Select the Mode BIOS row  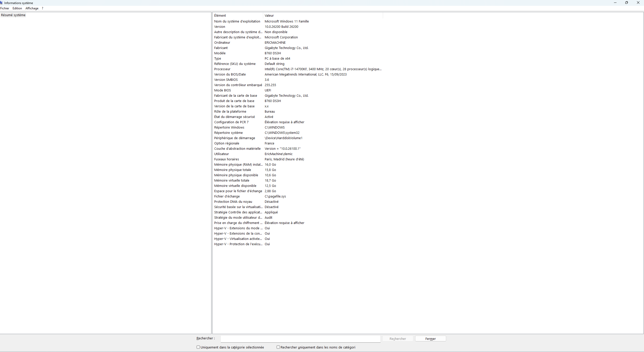[298, 90]
